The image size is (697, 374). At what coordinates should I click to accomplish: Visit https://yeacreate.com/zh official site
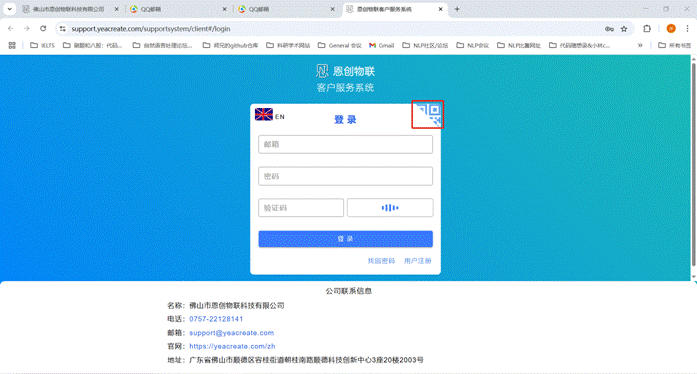click(232, 346)
